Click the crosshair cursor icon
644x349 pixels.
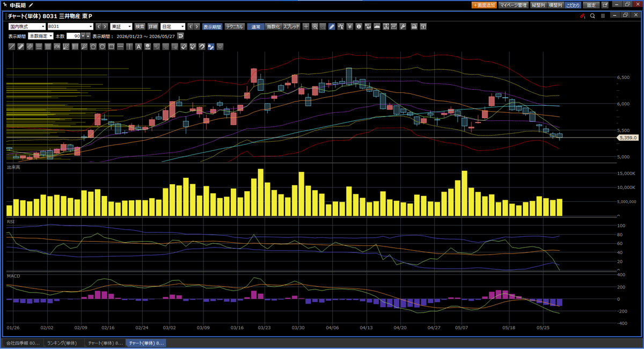pos(306,26)
